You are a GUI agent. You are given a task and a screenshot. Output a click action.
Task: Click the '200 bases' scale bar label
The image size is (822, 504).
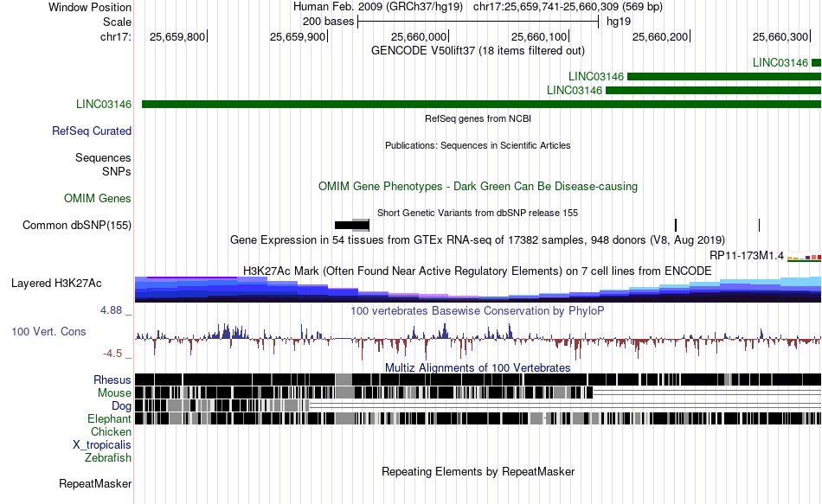(x=328, y=22)
